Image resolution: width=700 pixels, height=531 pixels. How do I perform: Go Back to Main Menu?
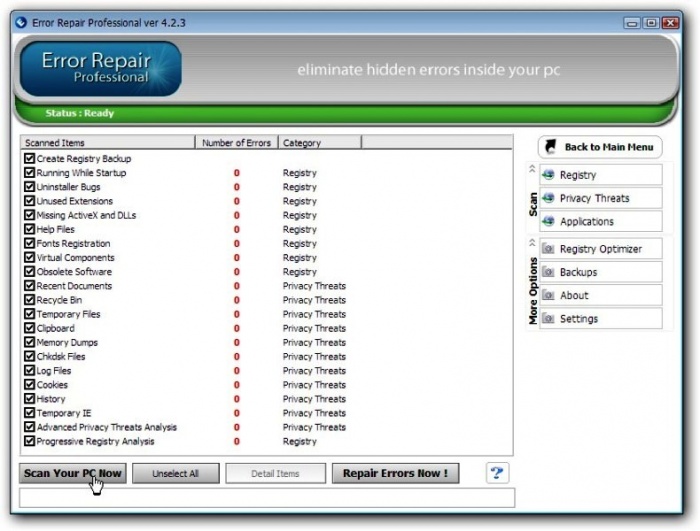pos(600,146)
